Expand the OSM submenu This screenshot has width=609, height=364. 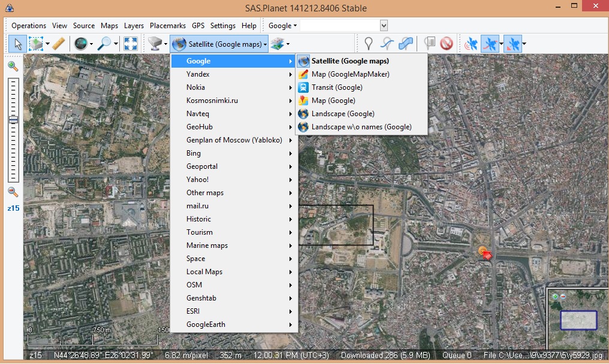tap(234, 285)
